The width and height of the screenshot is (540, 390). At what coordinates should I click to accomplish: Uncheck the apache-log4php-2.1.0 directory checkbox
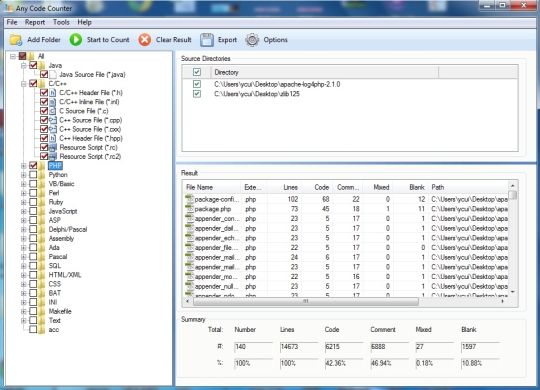pos(197,84)
